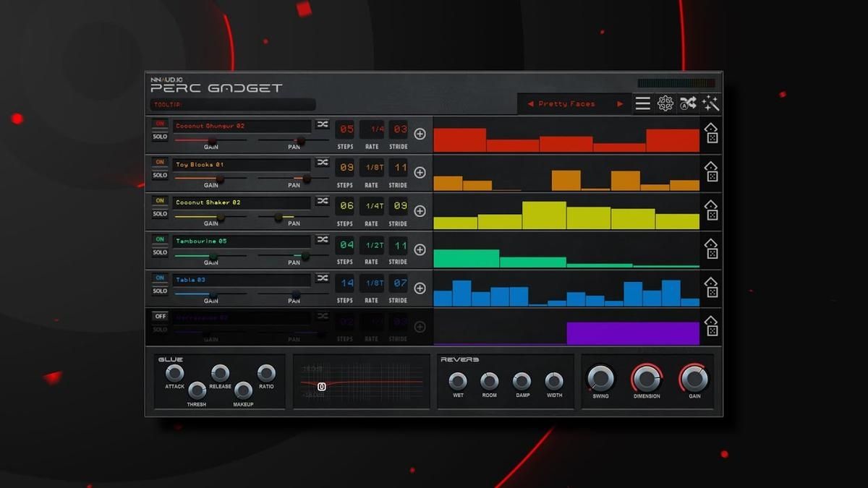Open the rate selector showing 1/8T for Tabla 03

372,283
